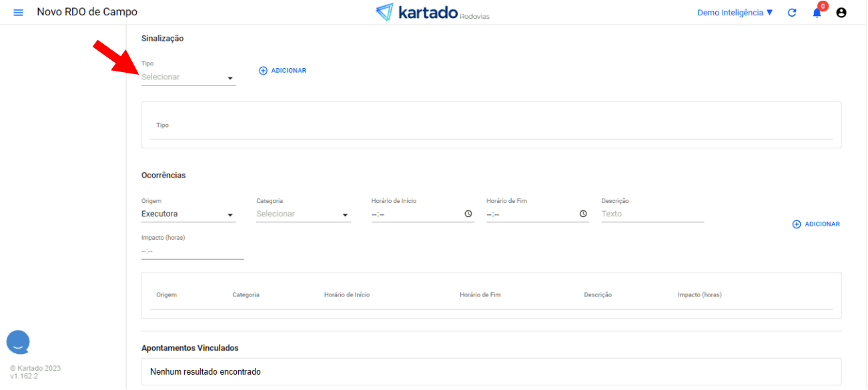Open the hamburger navigation menu

tap(18, 13)
